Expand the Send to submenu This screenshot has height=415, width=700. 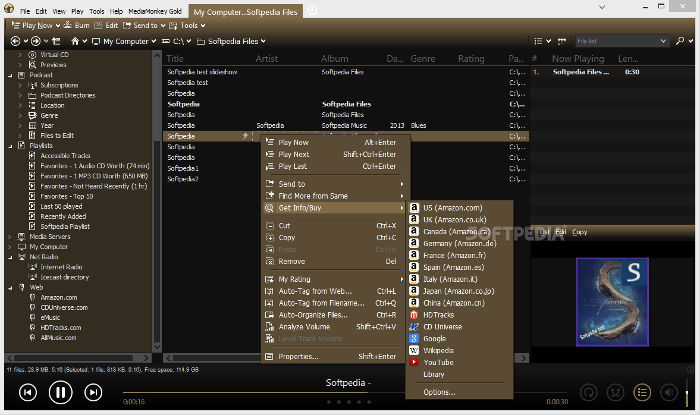coord(335,184)
